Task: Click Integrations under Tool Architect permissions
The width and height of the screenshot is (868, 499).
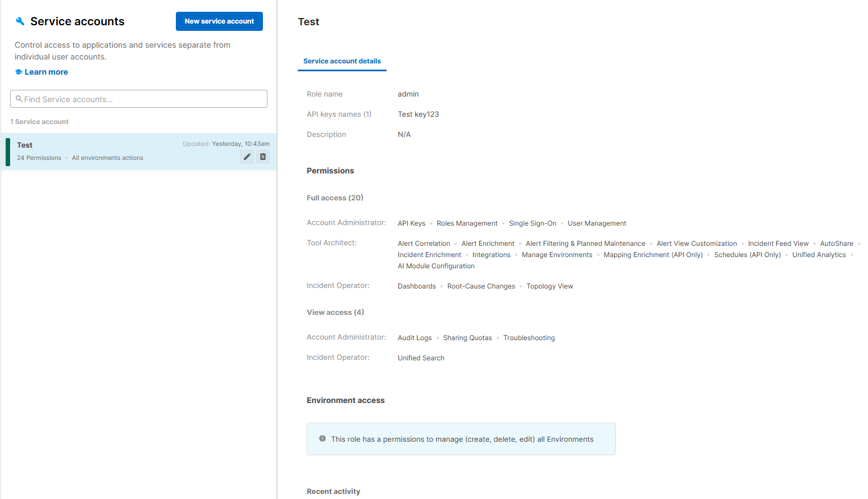Action: [491, 254]
